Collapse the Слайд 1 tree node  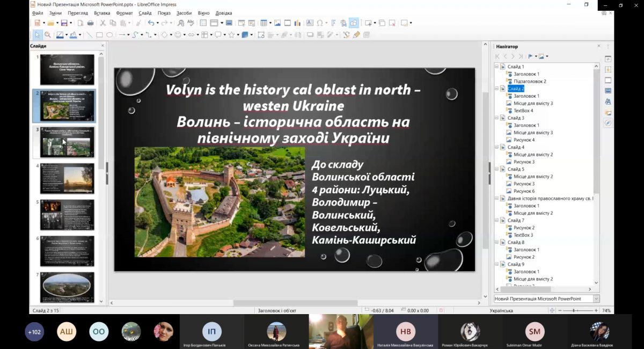[x=496, y=67]
